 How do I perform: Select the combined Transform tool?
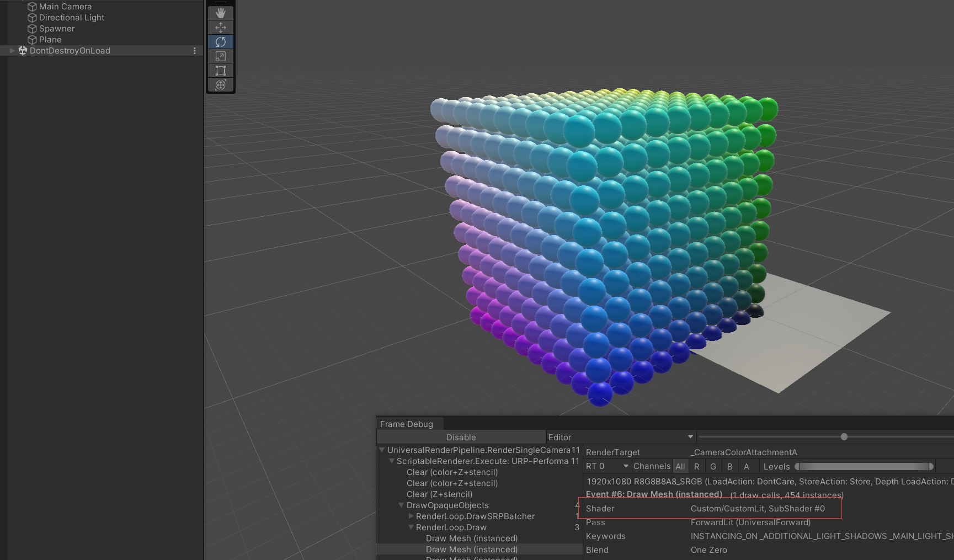(x=220, y=85)
